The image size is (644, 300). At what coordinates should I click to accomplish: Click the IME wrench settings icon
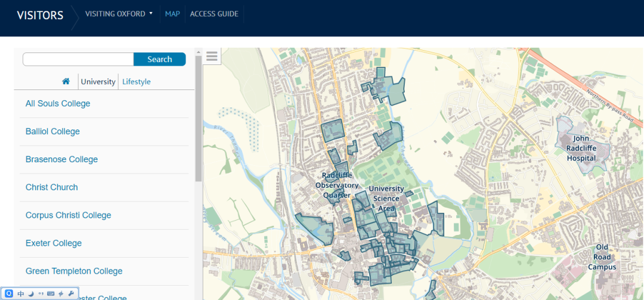[x=71, y=293]
